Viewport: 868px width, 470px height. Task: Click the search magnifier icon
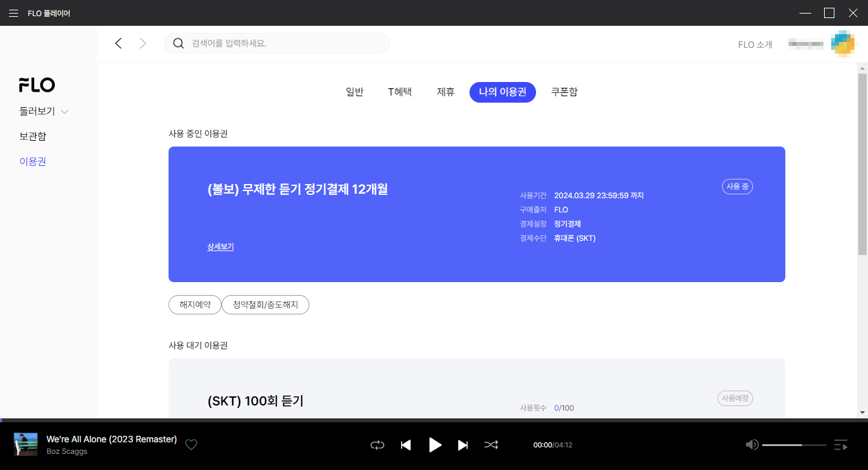tap(178, 43)
